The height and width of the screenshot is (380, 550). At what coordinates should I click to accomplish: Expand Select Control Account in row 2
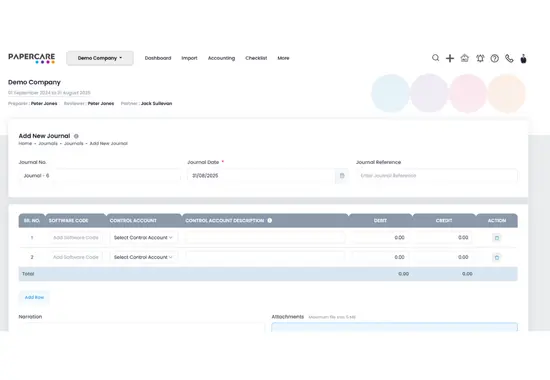143,257
